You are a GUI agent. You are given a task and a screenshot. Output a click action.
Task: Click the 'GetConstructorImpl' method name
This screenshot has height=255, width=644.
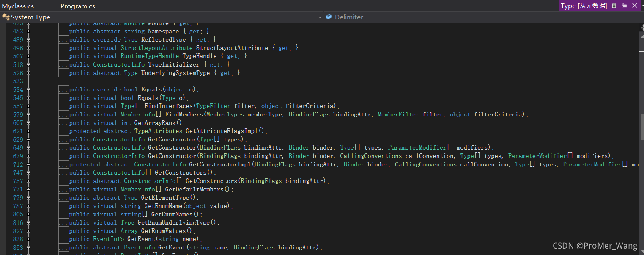[x=220, y=164]
